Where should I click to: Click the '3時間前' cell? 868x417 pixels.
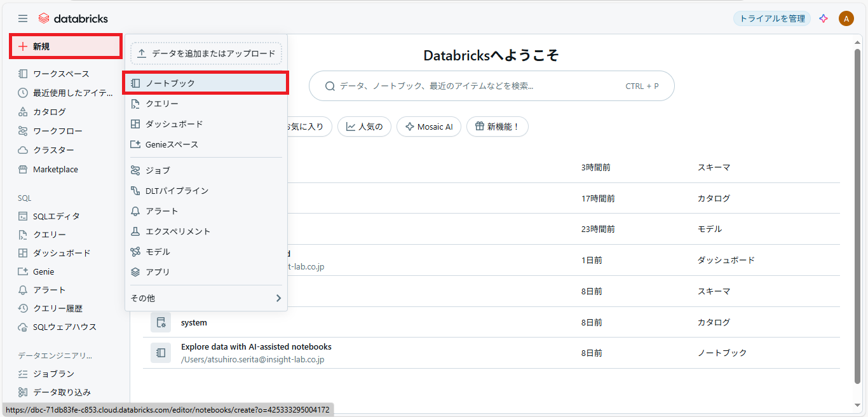pyautogui.click(x=595, y=167)
